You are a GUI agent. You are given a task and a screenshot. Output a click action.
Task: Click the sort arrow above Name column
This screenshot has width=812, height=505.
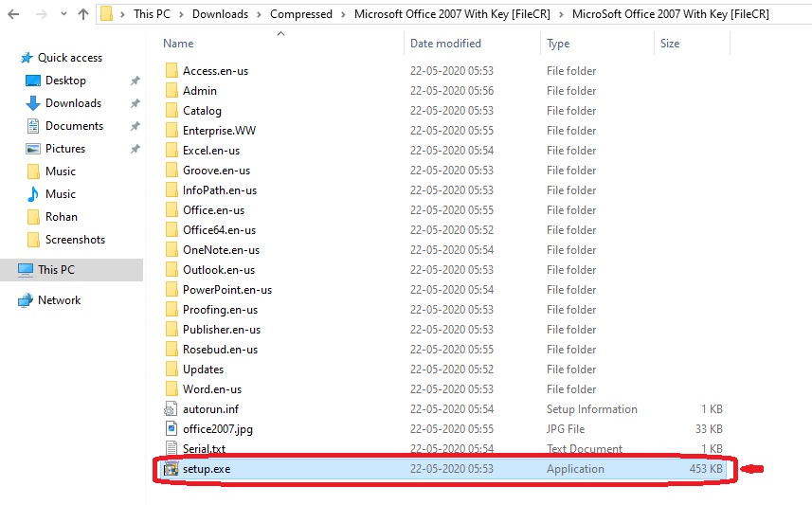[281, 34]
